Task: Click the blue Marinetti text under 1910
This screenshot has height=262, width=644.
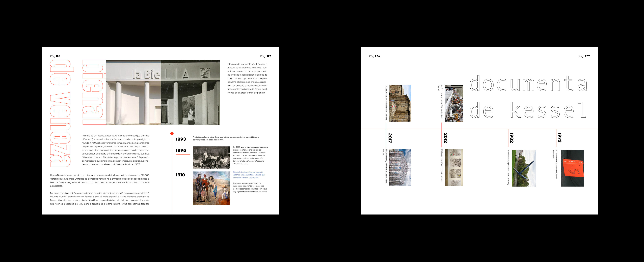Action: (x=249, y=175)
